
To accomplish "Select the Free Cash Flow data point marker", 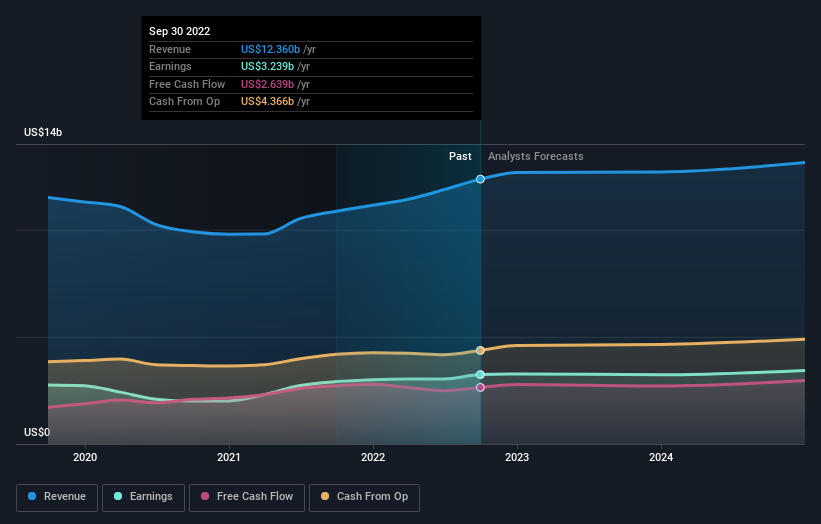I will 480,387.
